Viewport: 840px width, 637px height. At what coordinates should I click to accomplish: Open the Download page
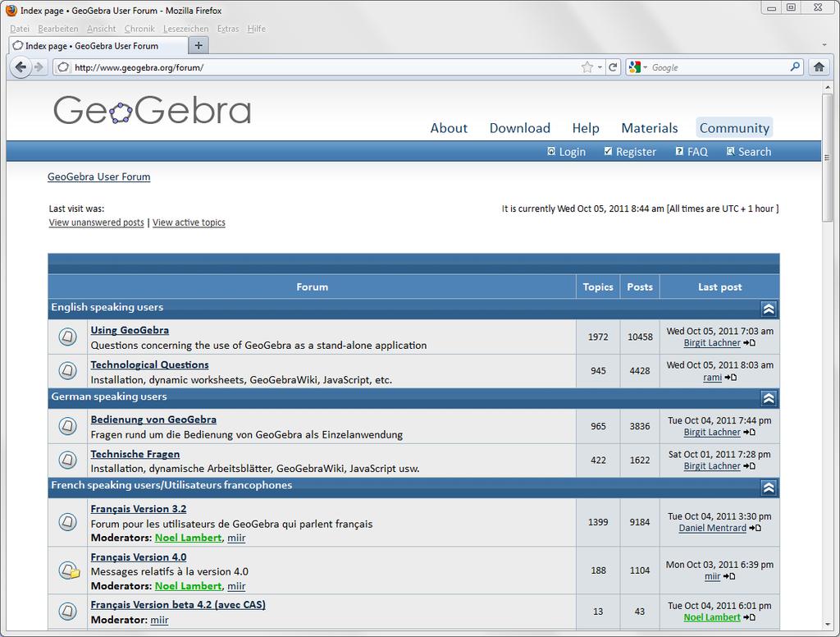point(519,127)
